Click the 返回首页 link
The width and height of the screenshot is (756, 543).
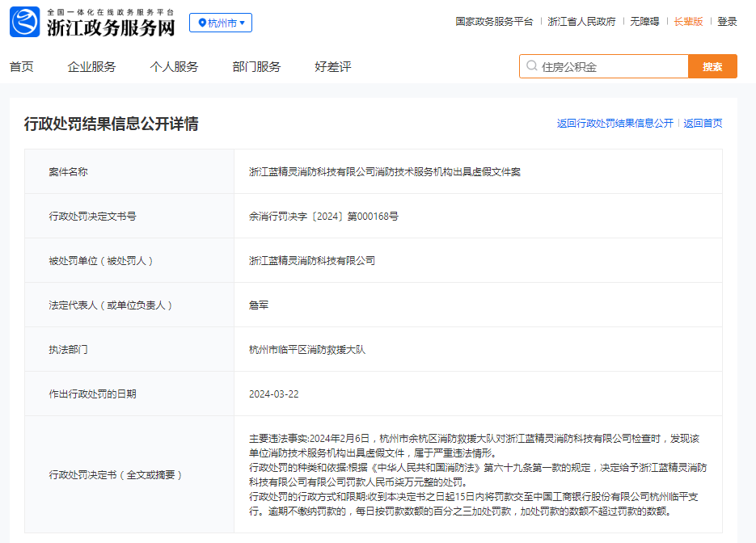703,124
